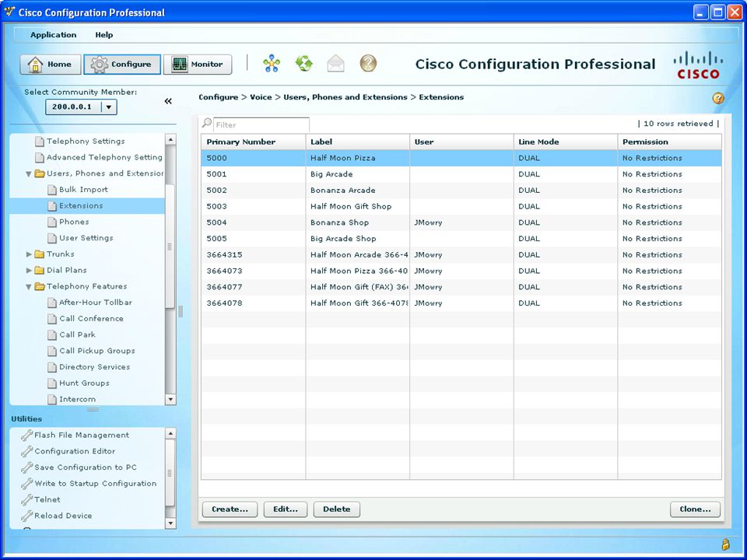Click the wrench icon beside Reload Device
The image size is (747, 560).
26,516
